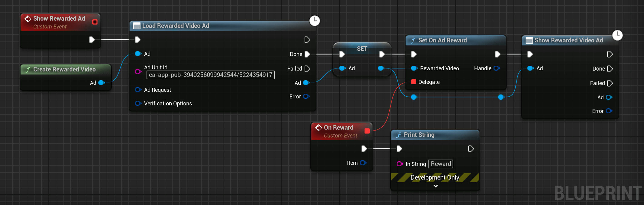Click the latent clock icon on Load Rewarded Video Ad
The width and height of the screenshot is (644, 205).
315,21
